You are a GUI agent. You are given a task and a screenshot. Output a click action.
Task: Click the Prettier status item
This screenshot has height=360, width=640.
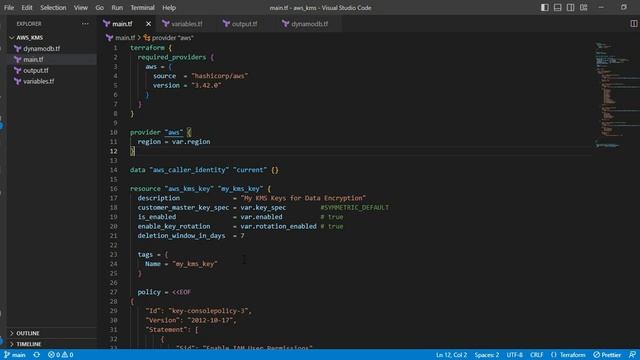(x=607, y=355)
